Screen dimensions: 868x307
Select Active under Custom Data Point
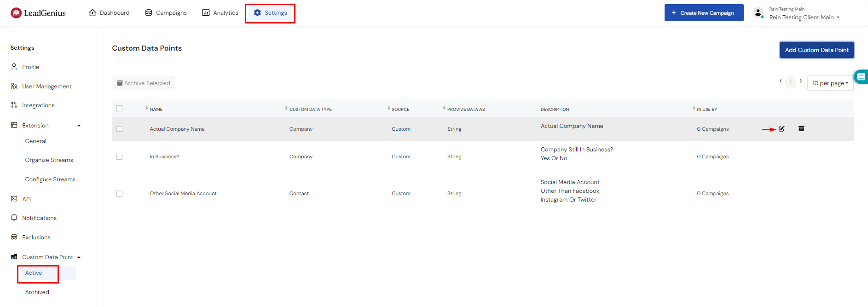pos(34,273)
